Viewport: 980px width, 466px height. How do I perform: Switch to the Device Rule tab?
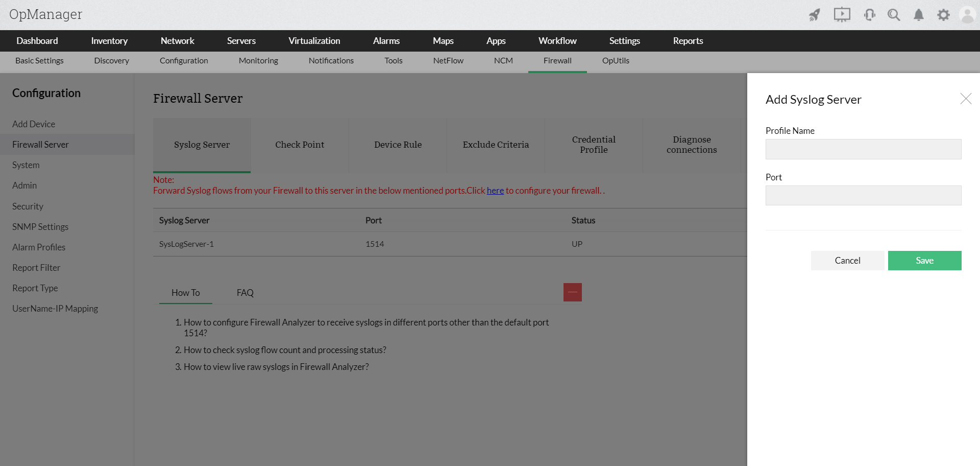398,145
